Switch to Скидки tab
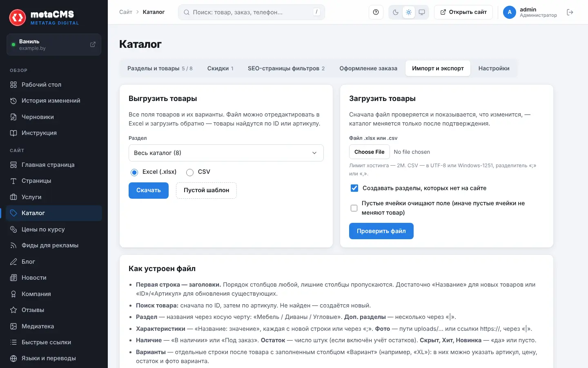 (220, 68)
